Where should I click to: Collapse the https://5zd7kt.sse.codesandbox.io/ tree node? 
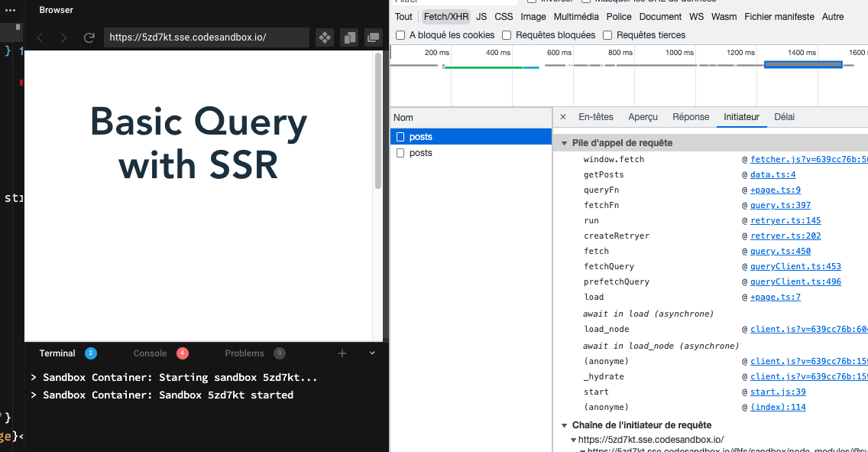[x=574, y=440]
